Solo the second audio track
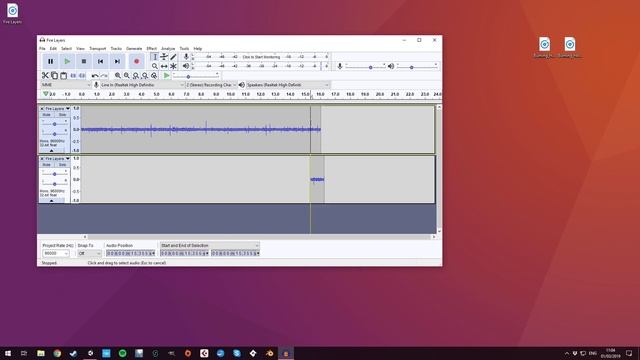Image resolution: width=640 pixels, height=360 pixels. tap(62, 164)
